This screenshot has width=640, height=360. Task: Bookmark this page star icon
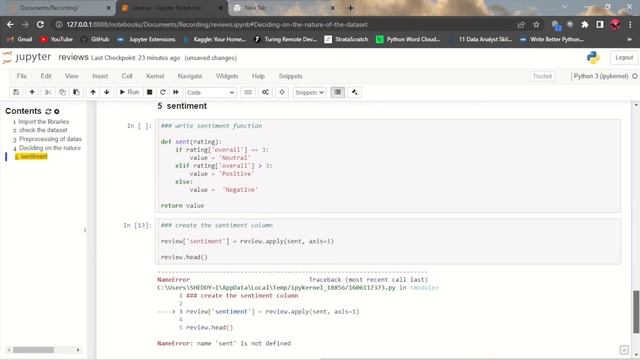[x=536, y=24]
